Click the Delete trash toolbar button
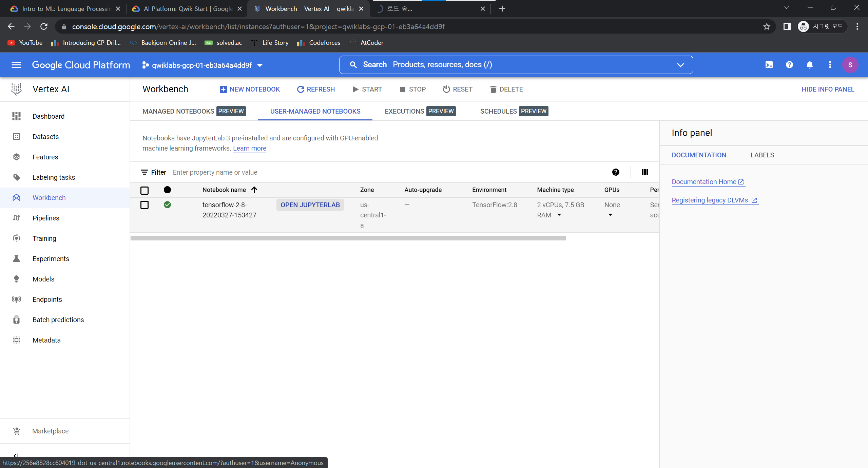Viewport: 868px width, 468px height. [x=506, y=89]
